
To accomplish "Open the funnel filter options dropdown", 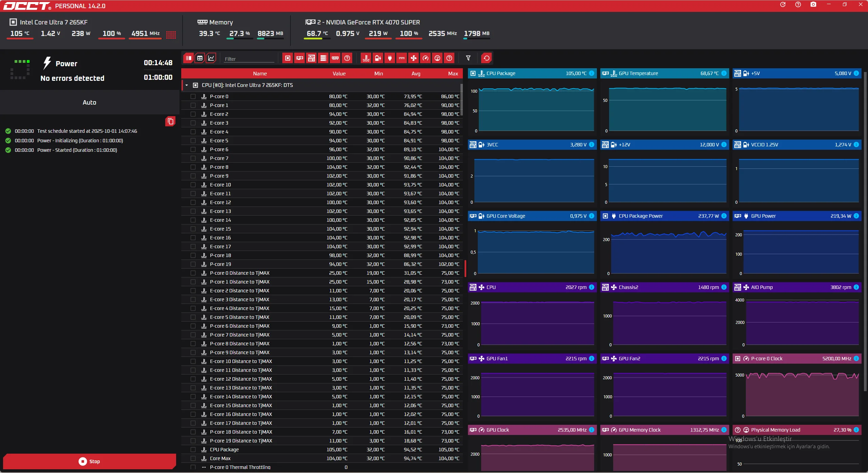I will click(468, 58).
